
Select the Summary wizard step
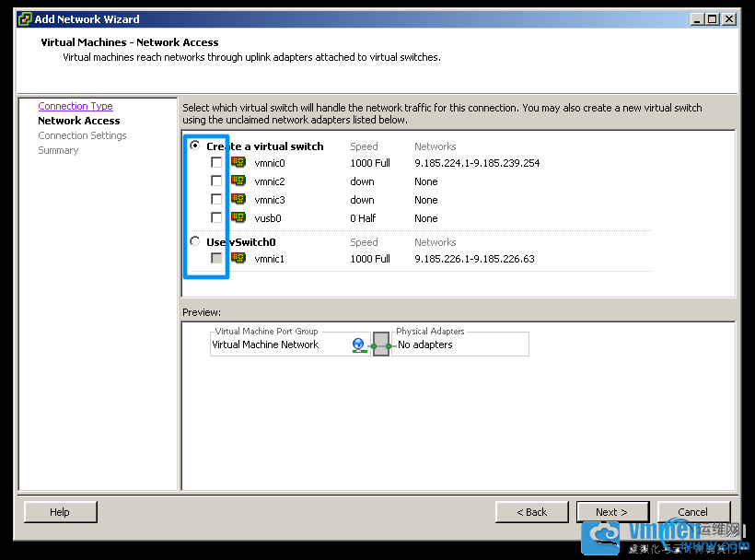click(x=58, y=150)
